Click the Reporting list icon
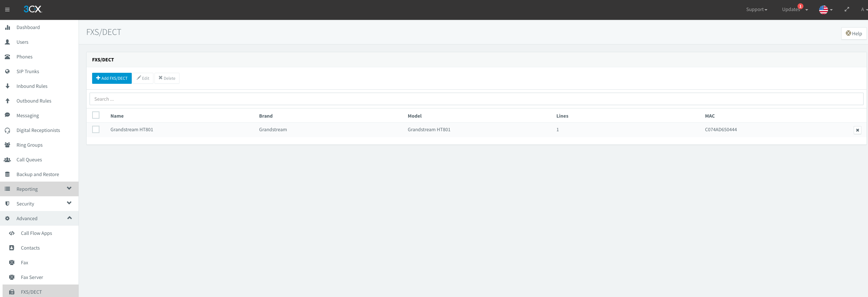The image size is (868, 297). click(x=7, y=189)
